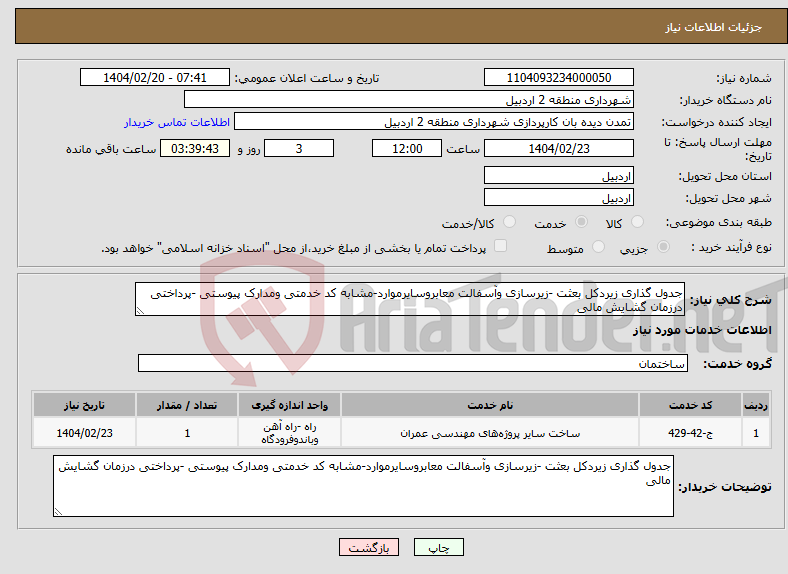Click the table date cell 1404/02/23
This screenshot has height=574, width=788.
click(84, 433)
